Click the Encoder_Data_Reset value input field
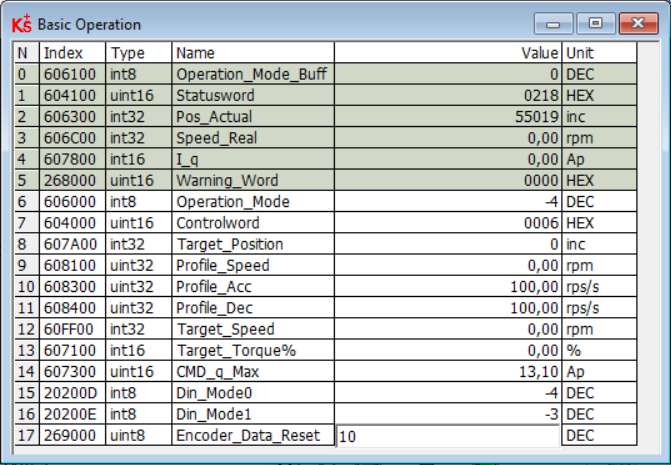Image resolution: width=671 pixels, height=465 pixels. click(447, 435)
